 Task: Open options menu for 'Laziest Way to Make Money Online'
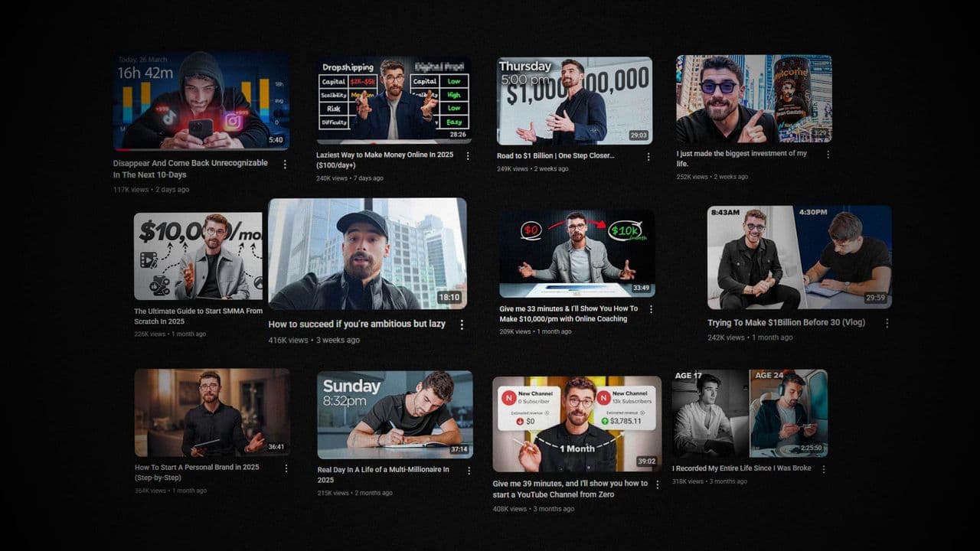tap(468, 155)
